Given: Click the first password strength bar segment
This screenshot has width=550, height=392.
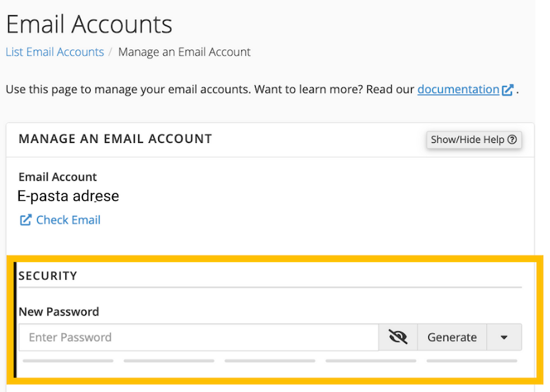Looking at the screenshot, I should 68,360.
